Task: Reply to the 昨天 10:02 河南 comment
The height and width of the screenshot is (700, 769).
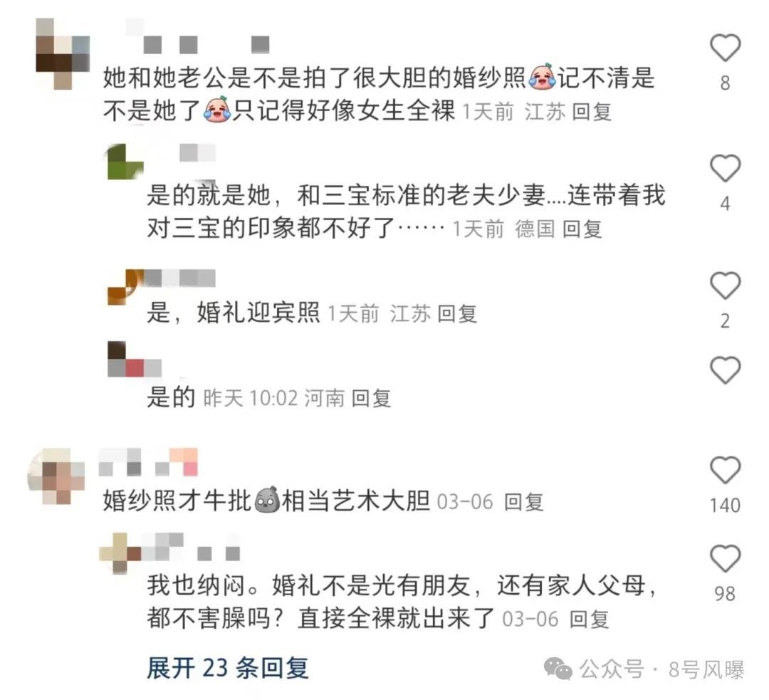Action: (371, 398)
